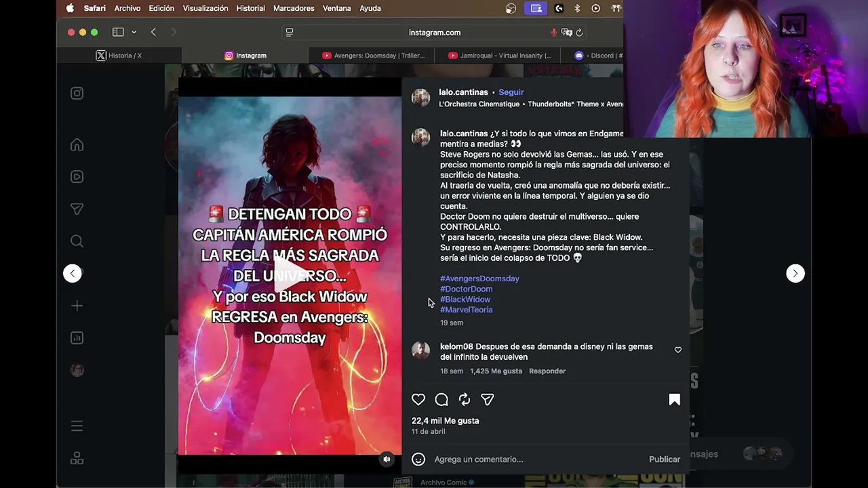
Task: Open the Instagram logo home link in sidebar
Action: click(x=77, y=94)
